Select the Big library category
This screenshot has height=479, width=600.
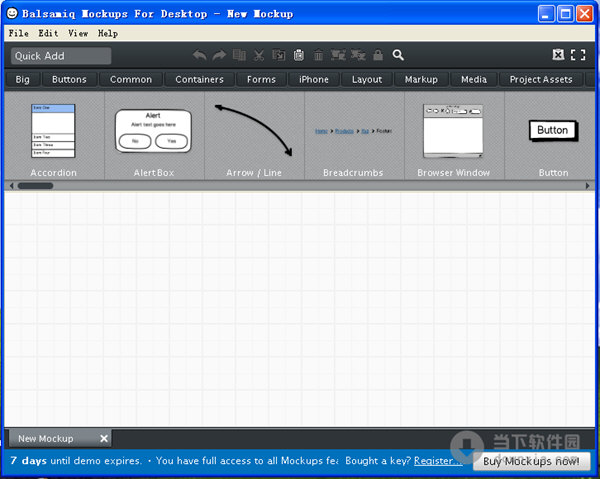(22, 80)
